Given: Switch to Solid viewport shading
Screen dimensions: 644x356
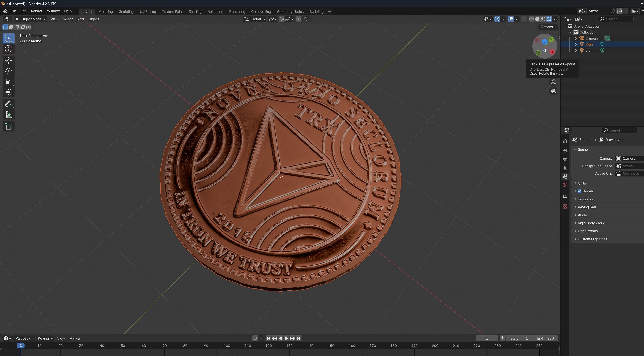Looking at the screenshot, I should [537, 19].
